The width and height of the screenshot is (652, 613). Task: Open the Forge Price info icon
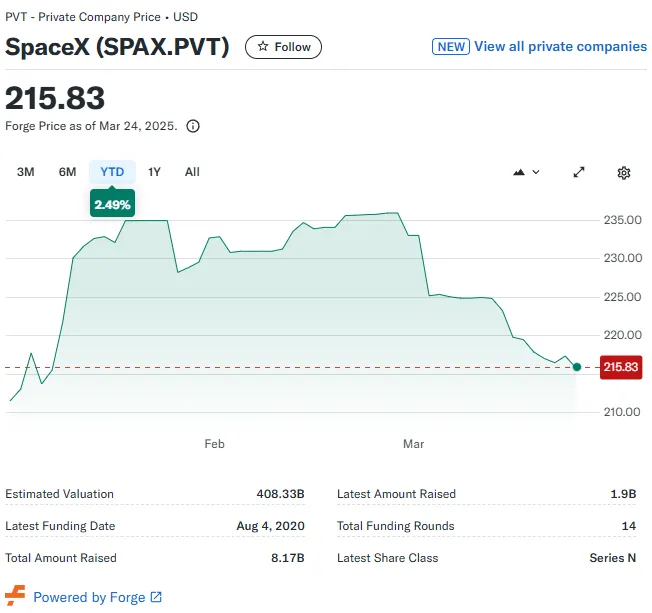tap(193, 126)
